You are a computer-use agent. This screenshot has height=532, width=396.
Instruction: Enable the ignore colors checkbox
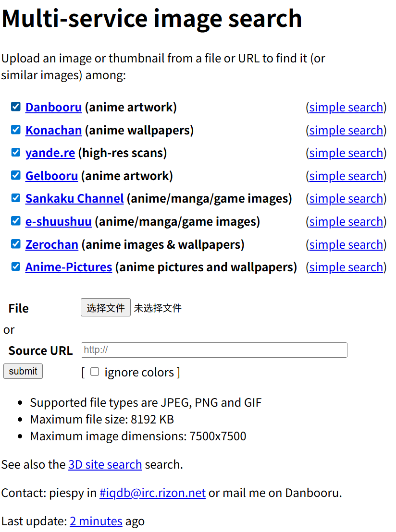95,372
